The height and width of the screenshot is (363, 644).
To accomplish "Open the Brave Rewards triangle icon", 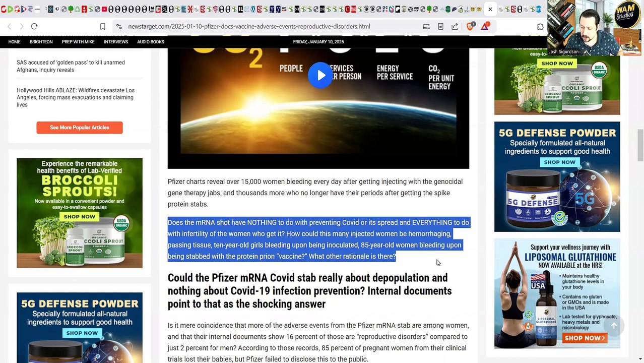I will point(485,26).
